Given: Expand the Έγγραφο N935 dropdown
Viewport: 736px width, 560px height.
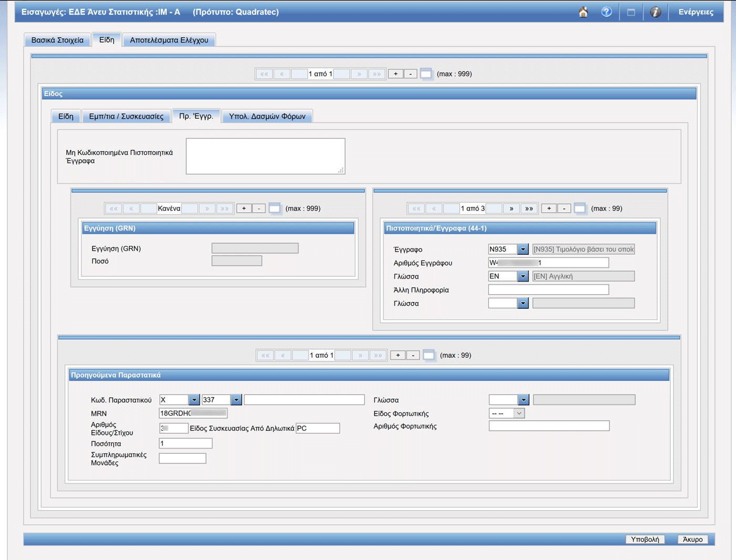Looking at the screenshot, I should 523,249.
